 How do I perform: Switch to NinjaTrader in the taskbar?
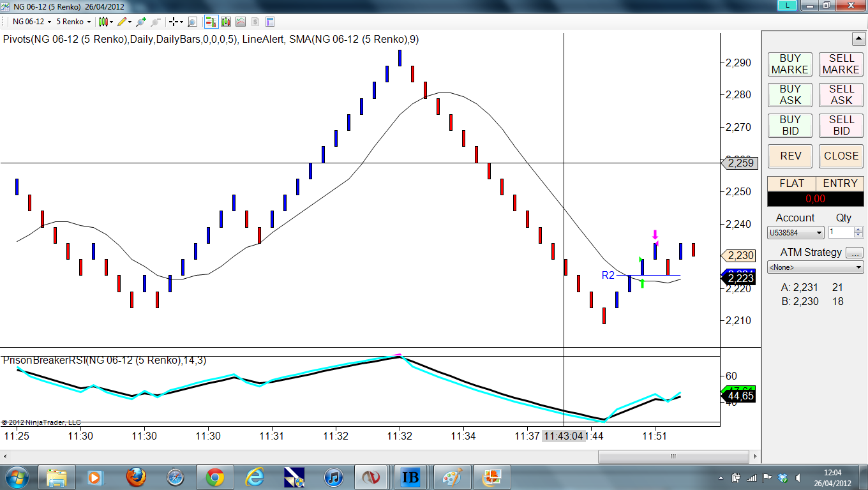click(372, 477)
